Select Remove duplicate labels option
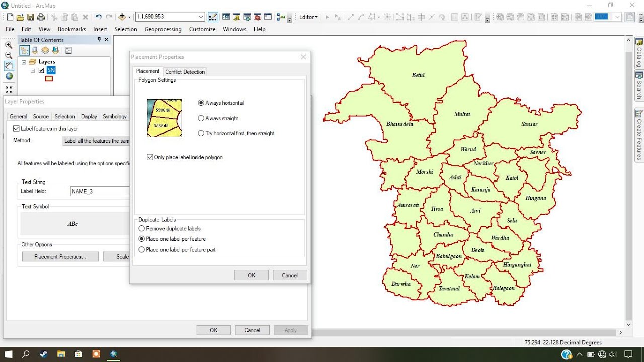Viewport: 644px width, 362px height. 142,228
